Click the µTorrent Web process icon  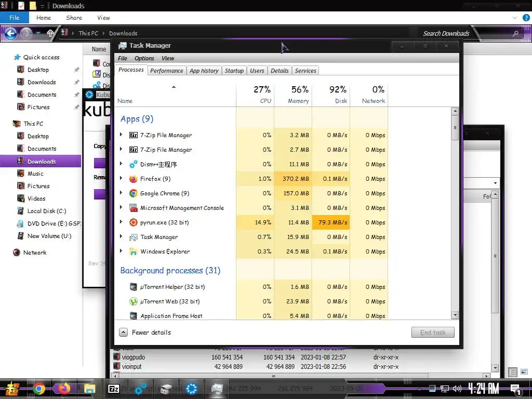click(x=134, y=301)
